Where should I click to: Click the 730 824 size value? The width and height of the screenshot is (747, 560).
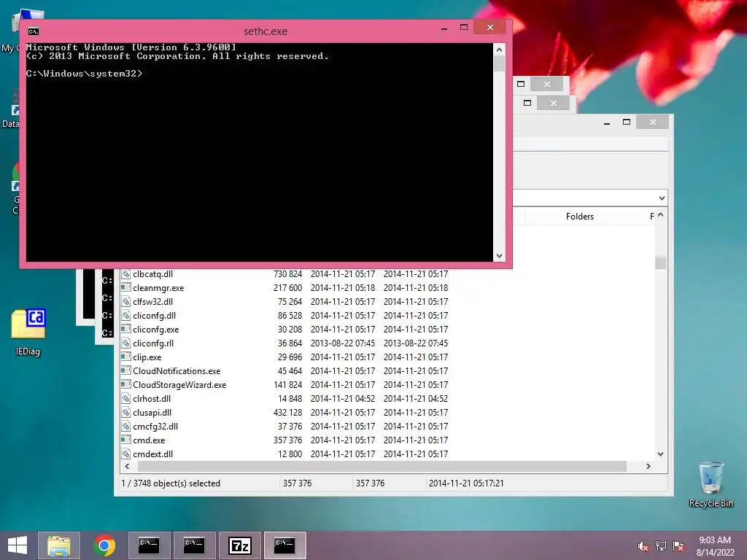pos(287,274)
